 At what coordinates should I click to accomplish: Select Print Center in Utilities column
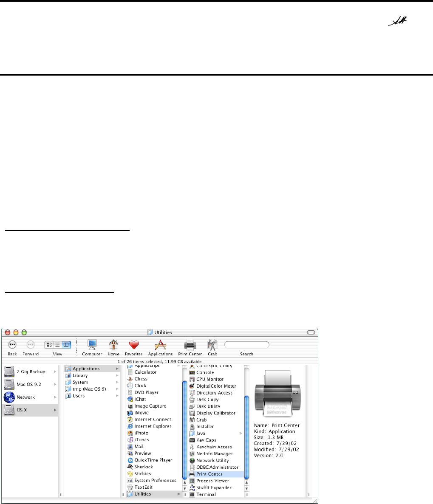point(216,474)
